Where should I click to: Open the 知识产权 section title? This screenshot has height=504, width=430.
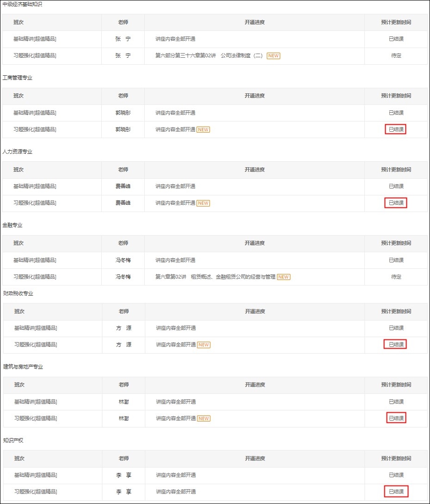coord(13,440)
